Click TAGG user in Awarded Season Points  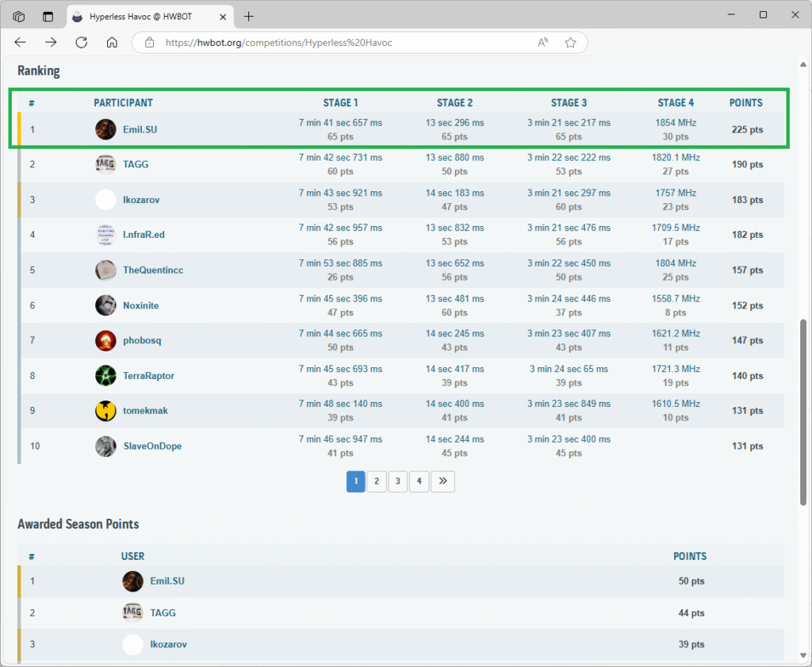coord(163,613)
